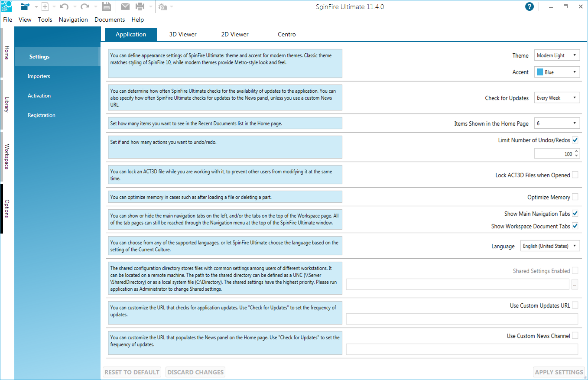Viewport: 588px width, 380px height.
Task: Go to the Library side tab
Action: pos(6,104)
